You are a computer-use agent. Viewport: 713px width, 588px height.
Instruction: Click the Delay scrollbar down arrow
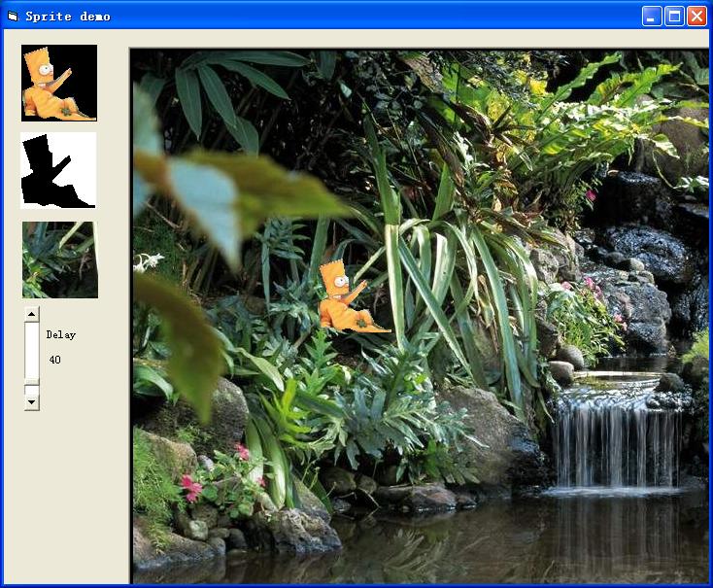(x=32, y=402)
